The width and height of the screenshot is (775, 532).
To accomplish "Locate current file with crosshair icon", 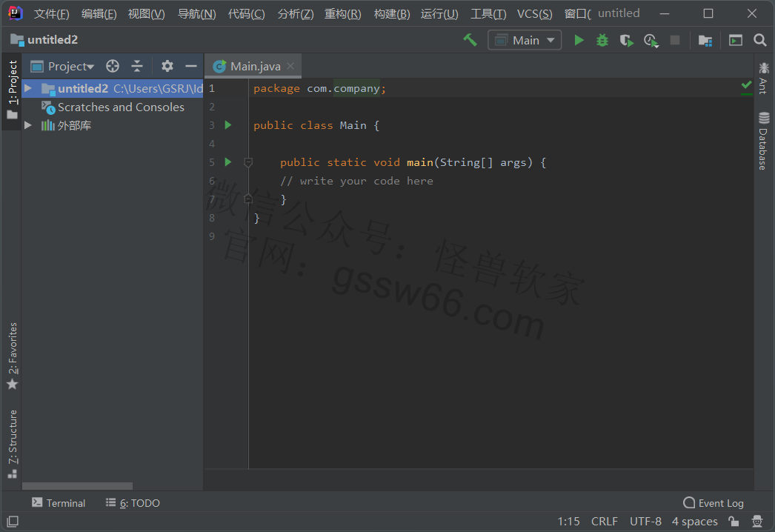I will point(113,66).
